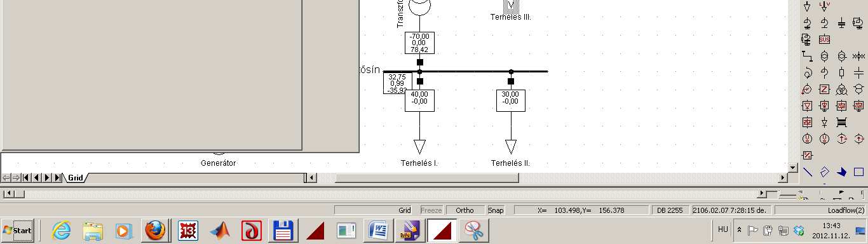
Task: Choose the series capacitor symbol in palette
Action: click(x=858, y=72)
